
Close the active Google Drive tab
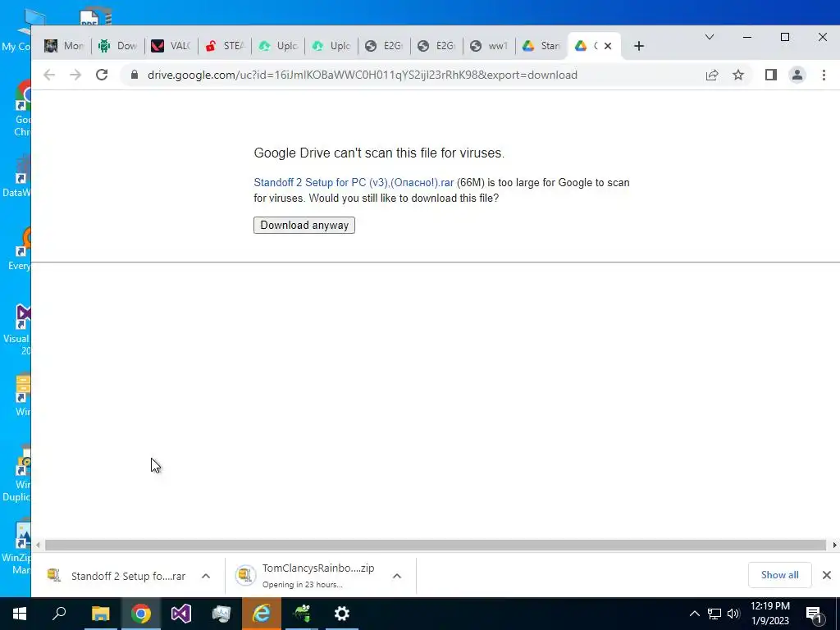[608, 46]
